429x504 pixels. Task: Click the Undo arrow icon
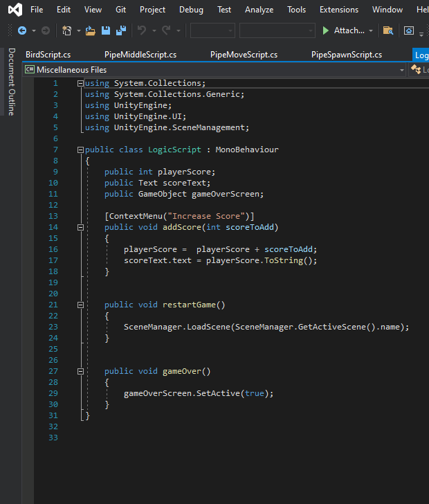pos(142,30)
